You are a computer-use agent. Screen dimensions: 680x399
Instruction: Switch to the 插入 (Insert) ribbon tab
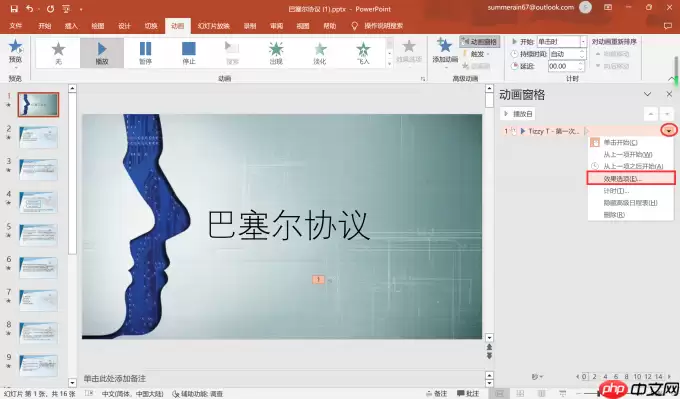pos(71,26)
